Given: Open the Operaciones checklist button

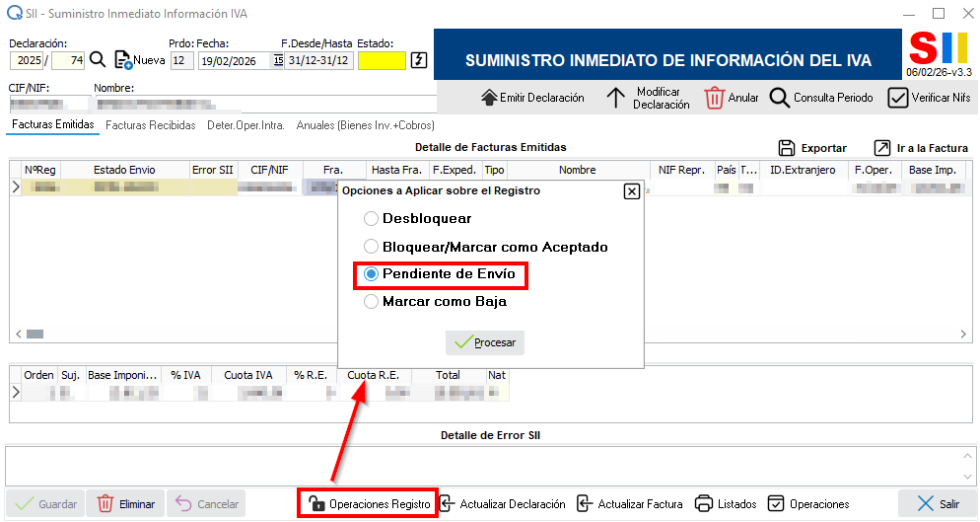Looking at the screenshot, I should pyautogui.click(x=808, y=504).
